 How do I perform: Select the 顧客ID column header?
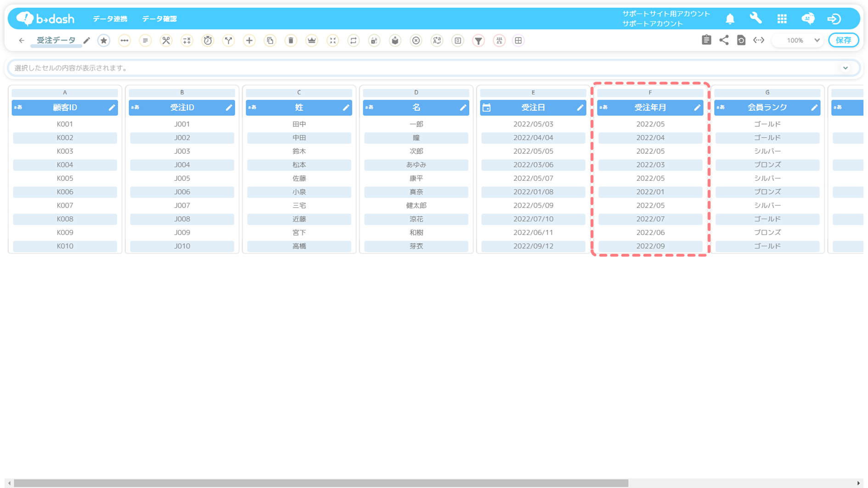click(x=65, y=107)
